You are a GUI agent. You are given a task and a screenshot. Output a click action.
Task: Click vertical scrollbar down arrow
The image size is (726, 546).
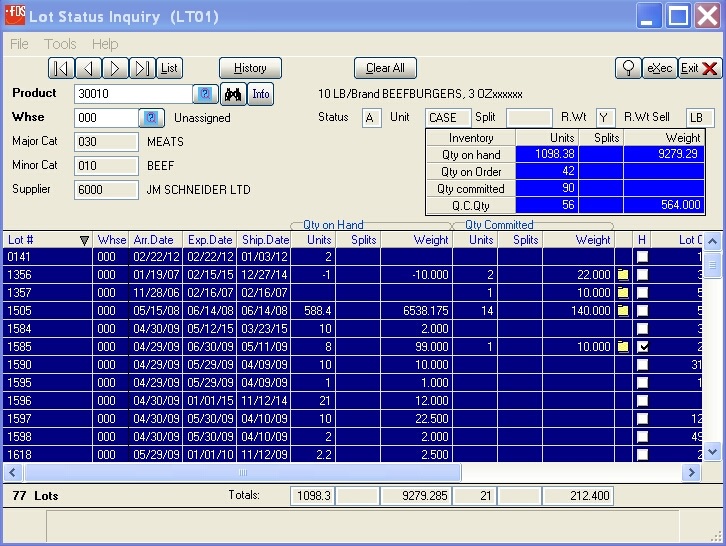(x=713, y=451)
